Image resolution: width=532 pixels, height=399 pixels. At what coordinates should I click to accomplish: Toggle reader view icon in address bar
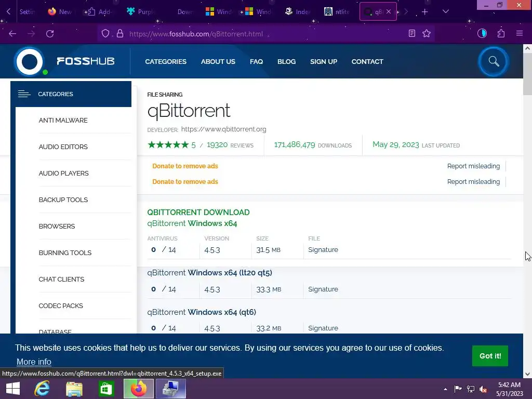(x=412, y=34)
